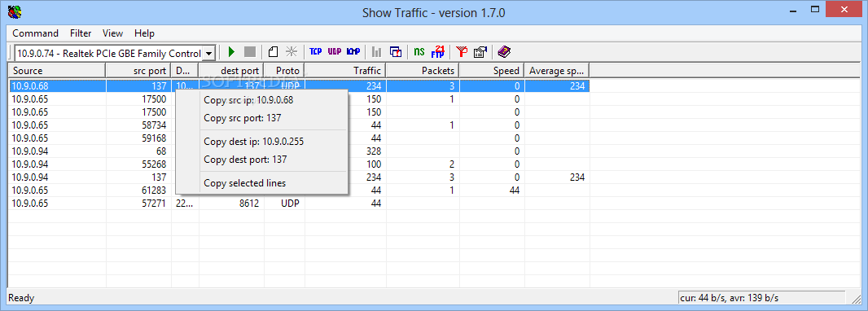Sort by the Packets column header

(423, 70)
